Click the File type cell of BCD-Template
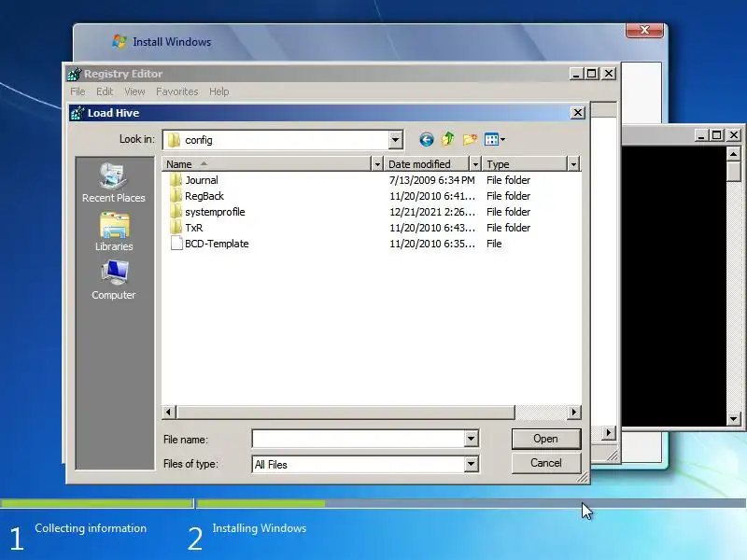The image size is (747, 560). 494,244
